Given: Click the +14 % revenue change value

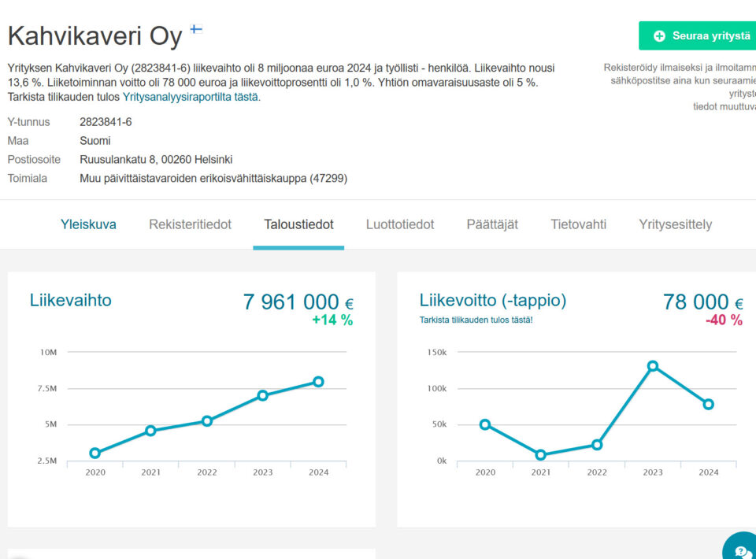Looking at the screenshot, I should (x=332, y=320).
